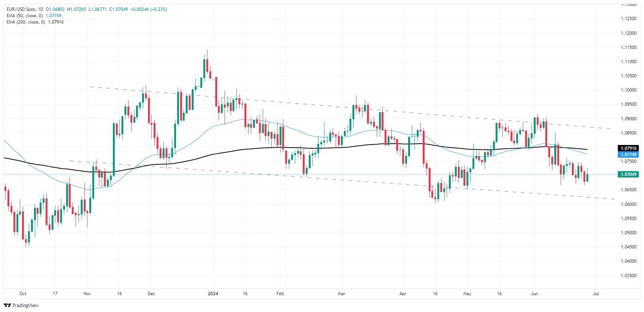Click the Jul label on time axis
The width and height of the screenshot is (644, 312).
tap(596, 294)
